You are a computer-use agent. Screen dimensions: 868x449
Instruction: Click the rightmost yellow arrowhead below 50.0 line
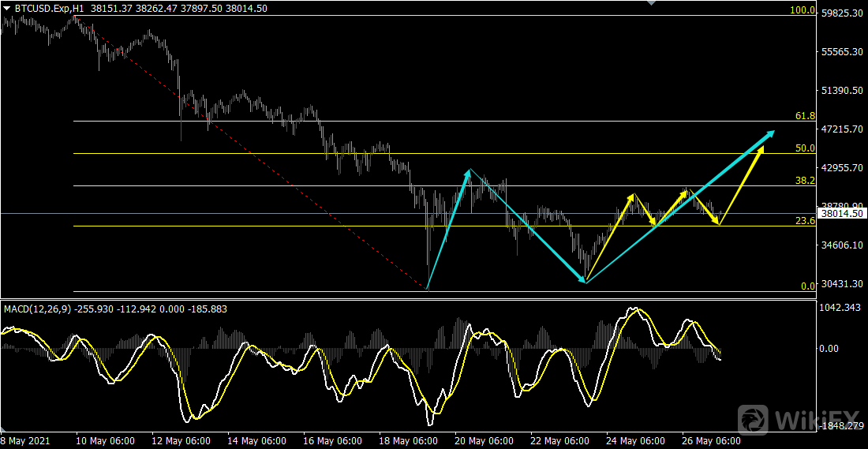760,149
